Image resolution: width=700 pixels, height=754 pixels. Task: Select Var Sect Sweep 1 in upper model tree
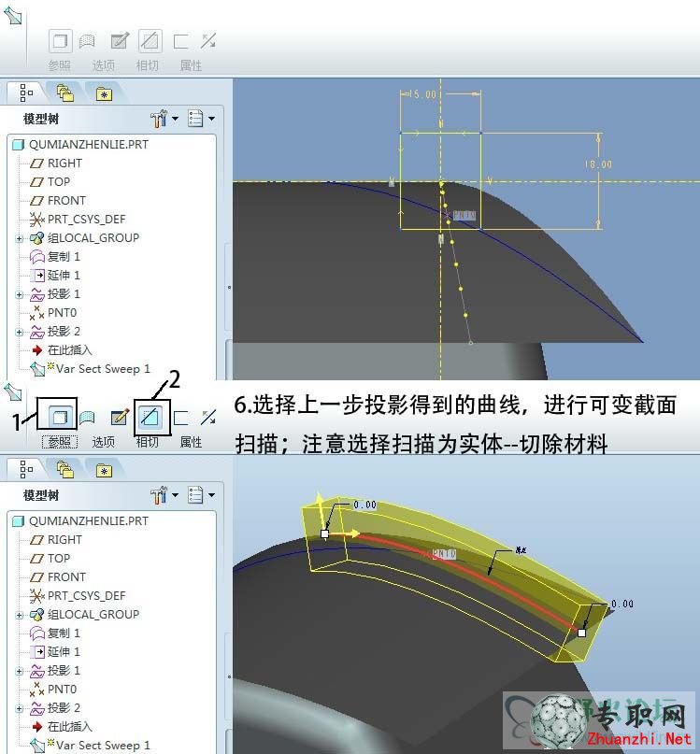tap(91, 369)
